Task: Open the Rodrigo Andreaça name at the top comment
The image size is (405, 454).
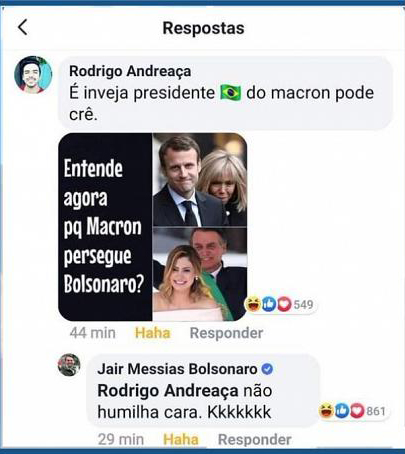Action: pos(130,71)
